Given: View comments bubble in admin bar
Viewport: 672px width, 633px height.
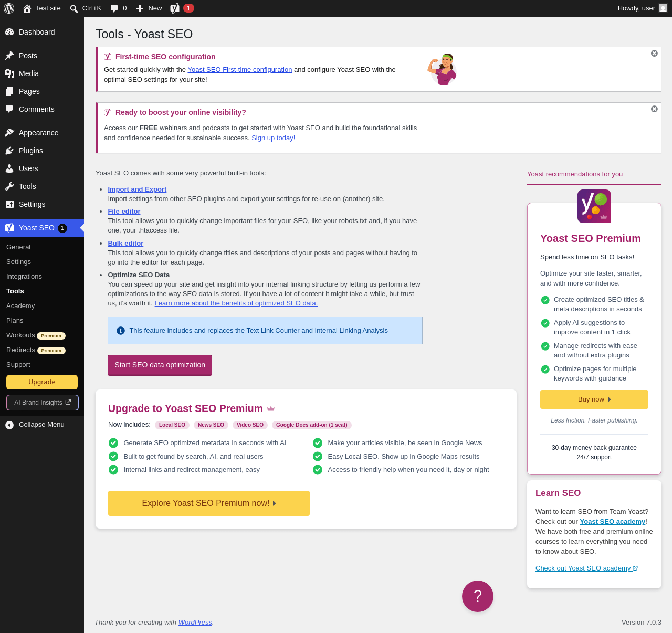Looking at the screenshot, I should coord(119,8).
